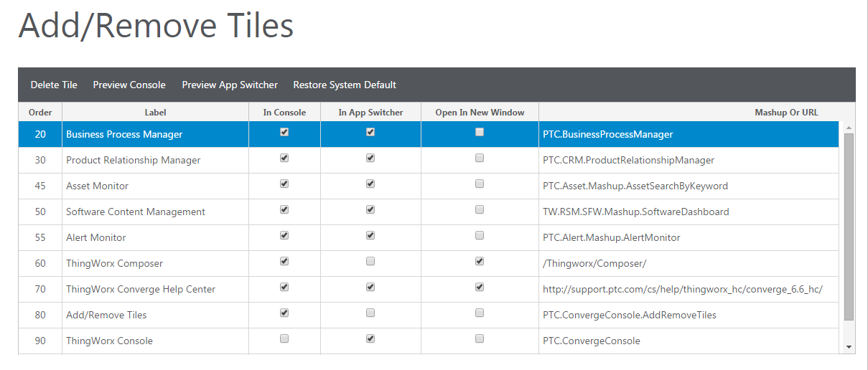Check Open In New Window for Asset Monitor
The height and width of the screenshot is (370, 868).
[x=480, y=184]
